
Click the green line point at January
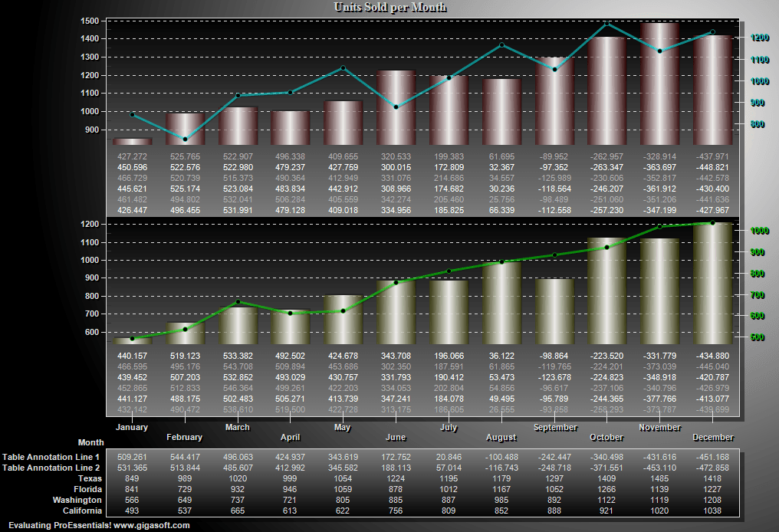tap(132, 339)
